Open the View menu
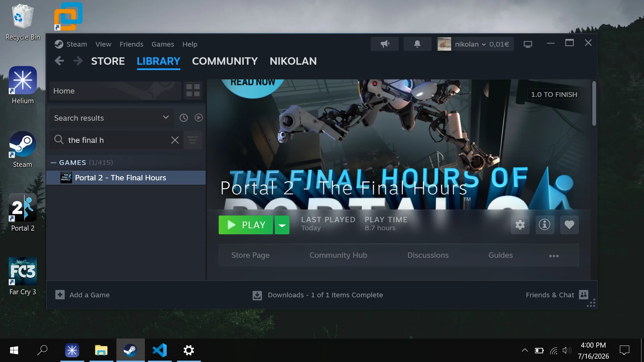The image size is (644, 362). tap(103, 44)
